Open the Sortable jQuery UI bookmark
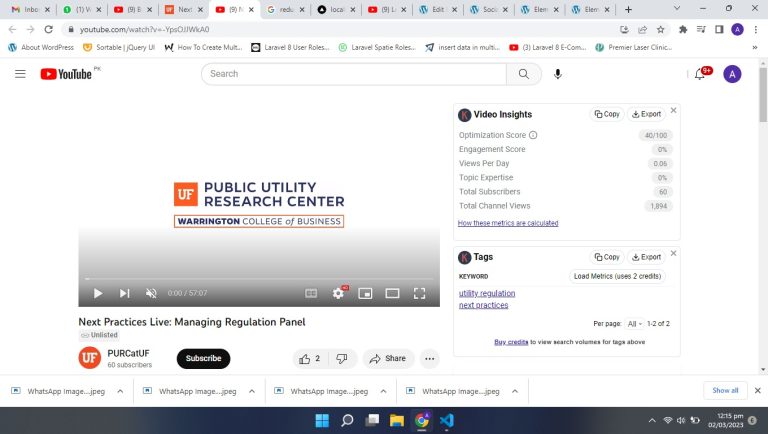Image resolution: width=768 pixels, height=434 pixels. pos(119,48)
